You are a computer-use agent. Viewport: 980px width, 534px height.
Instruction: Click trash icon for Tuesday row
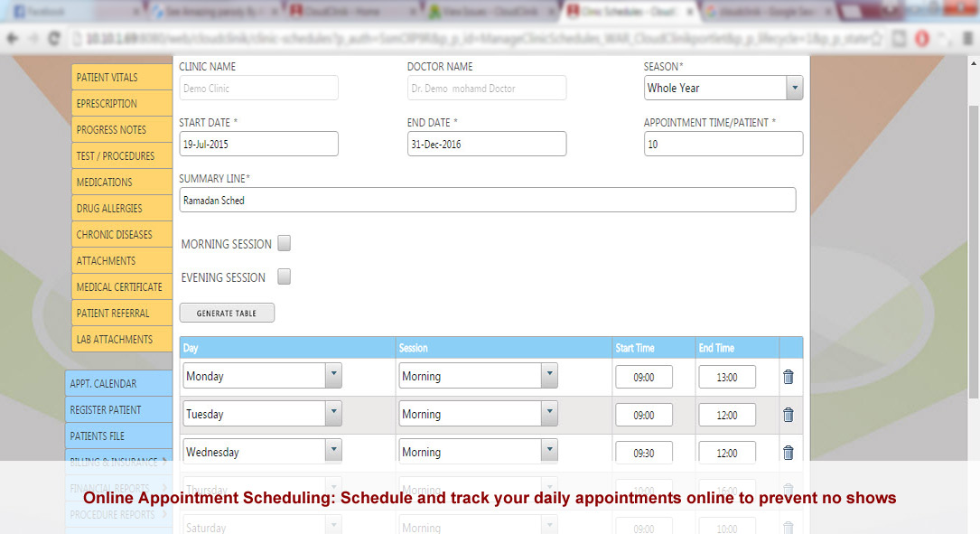coord(788,415)
